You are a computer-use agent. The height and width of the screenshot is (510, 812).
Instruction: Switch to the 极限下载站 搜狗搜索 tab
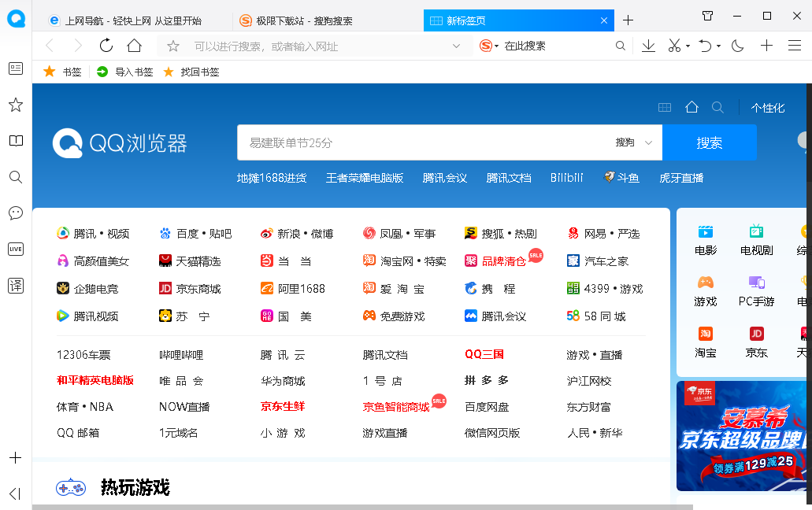328,20
